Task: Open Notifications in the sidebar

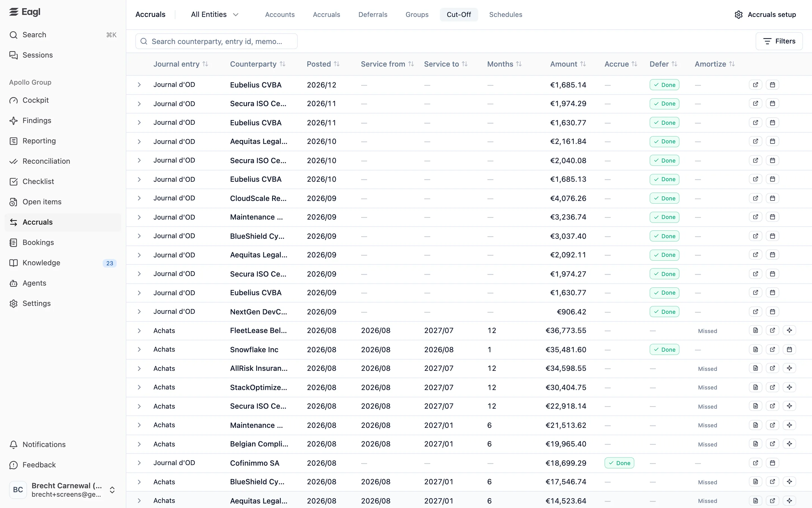Action: (63, 444)
